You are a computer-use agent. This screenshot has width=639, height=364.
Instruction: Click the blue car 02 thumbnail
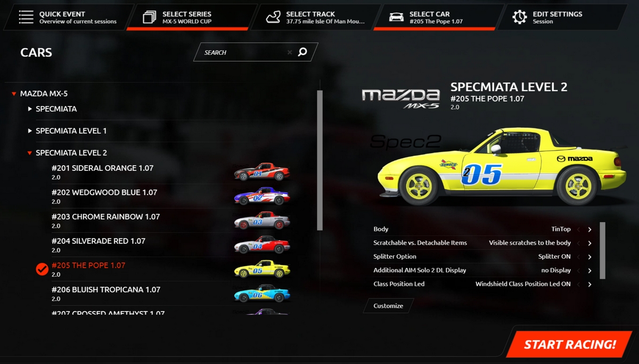[262, 196]
